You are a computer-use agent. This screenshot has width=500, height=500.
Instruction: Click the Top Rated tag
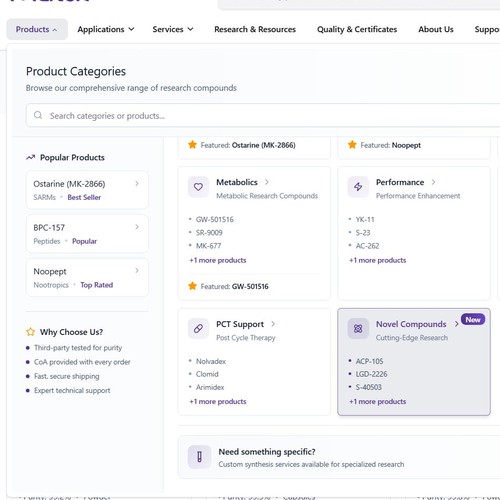click(x=97, y=285)
